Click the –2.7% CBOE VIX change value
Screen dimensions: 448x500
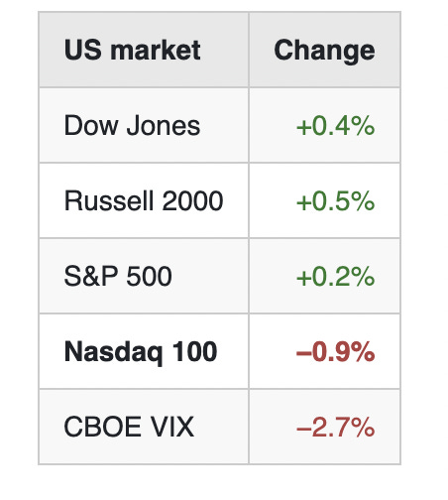tap(336, 427)
